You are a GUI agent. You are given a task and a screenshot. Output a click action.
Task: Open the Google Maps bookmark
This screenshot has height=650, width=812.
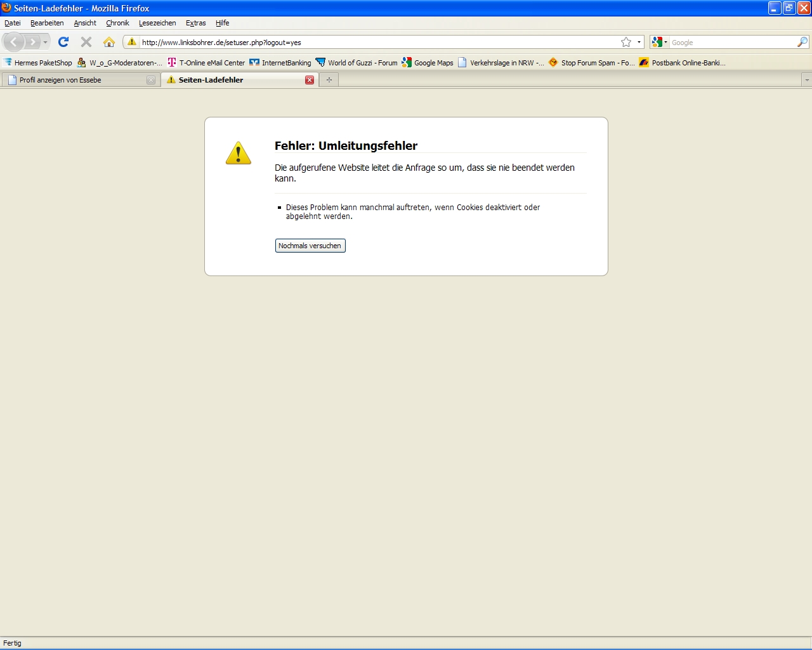433,63
